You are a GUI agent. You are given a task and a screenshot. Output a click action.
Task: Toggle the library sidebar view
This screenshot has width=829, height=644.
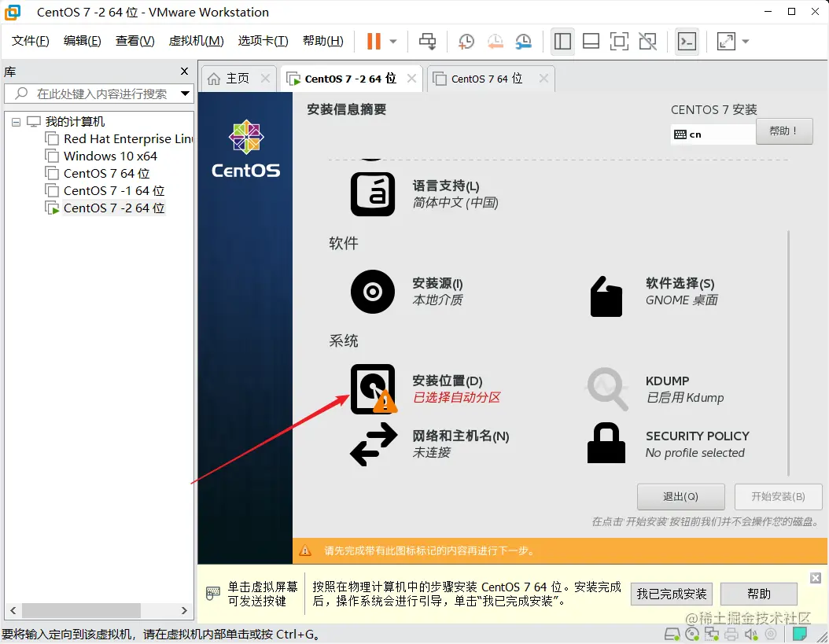562,41
